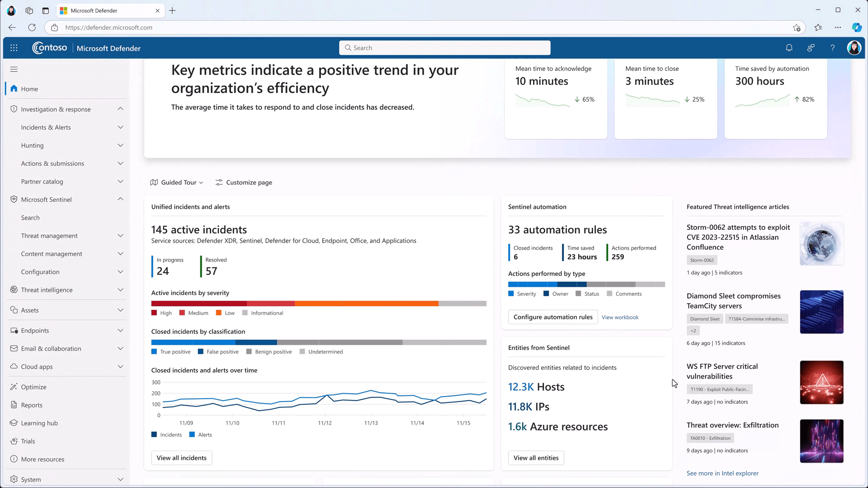Click the Endpoints device icon
868x488 pixels.
coord(14,330)
